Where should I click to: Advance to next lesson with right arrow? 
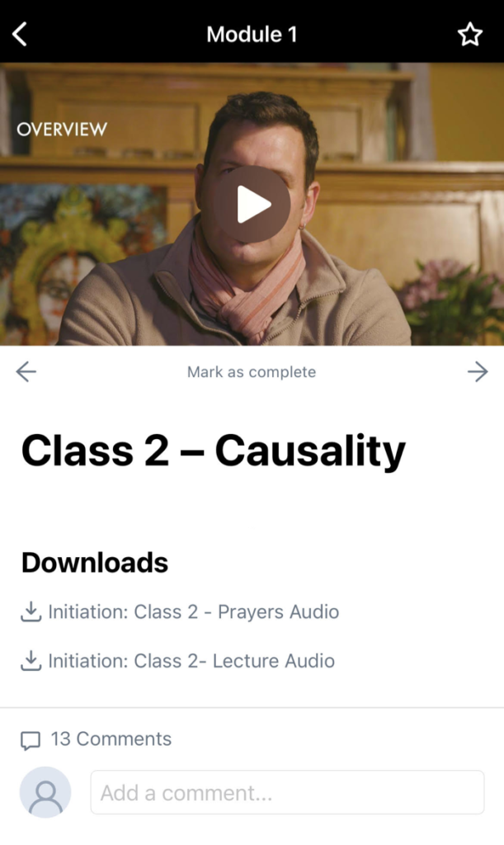point(478,371)
